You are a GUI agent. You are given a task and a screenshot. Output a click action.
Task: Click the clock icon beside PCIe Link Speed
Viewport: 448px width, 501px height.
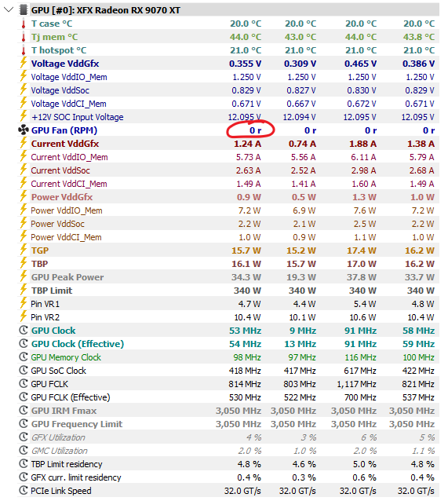pyautogui.click(x=24, y=491)
